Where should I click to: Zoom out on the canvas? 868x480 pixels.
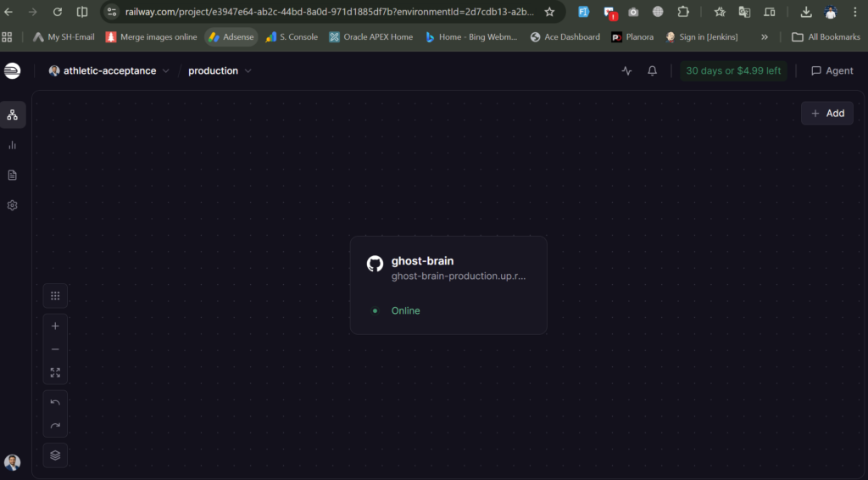55,349
